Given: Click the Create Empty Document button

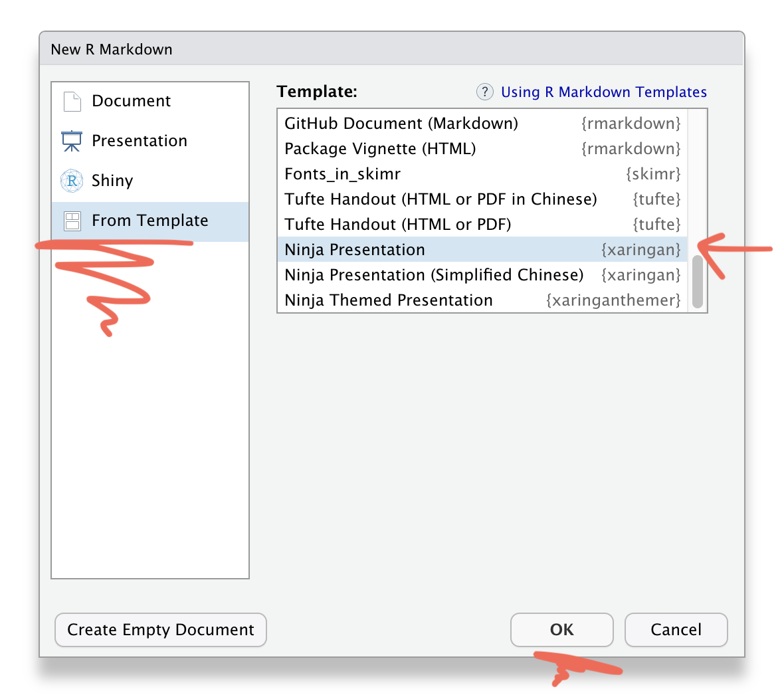Looking at the screenshot, I should click(x=161, y=629).
